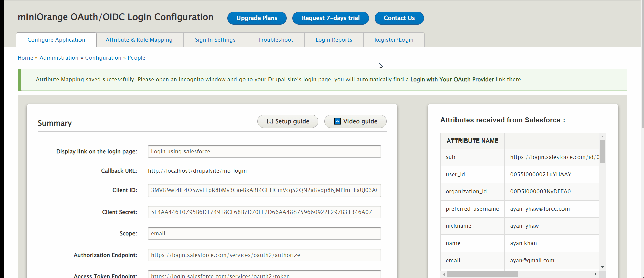The width and height of the screenshot is (644, 278).
Task: Select the 'preferred_username' attribute cell
Action: click(x=473, y=209)
